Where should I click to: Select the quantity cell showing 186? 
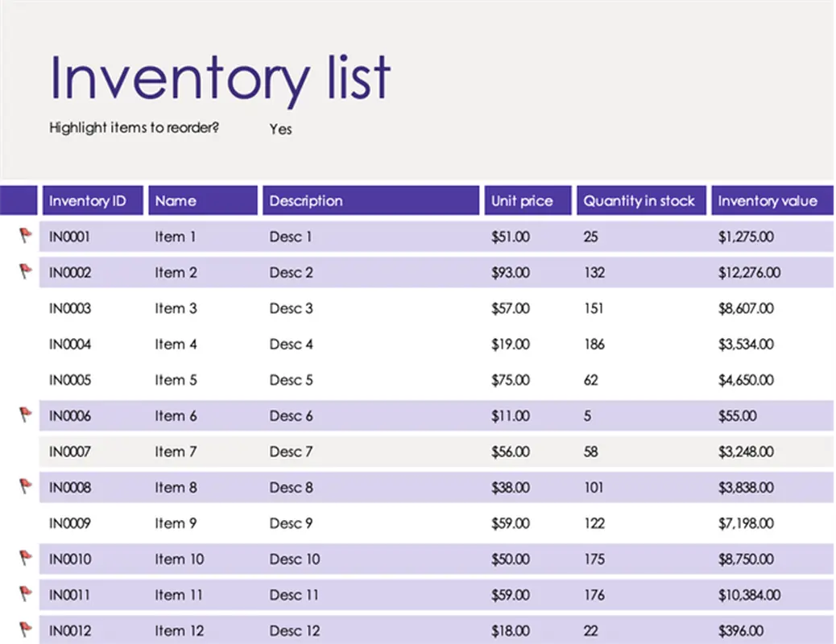pyautogui.click(x=594, y=344)
